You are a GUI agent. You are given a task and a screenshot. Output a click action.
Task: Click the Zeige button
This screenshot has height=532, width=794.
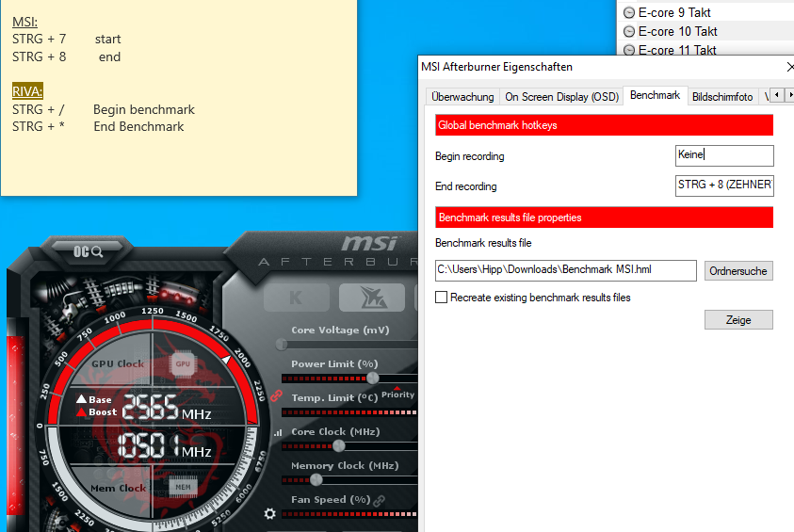[x=738, y=320]
